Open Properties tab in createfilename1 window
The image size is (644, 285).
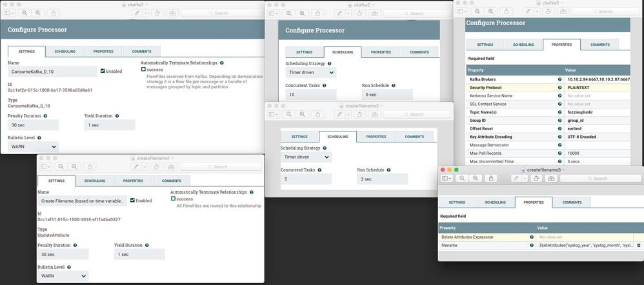(133, 181)
